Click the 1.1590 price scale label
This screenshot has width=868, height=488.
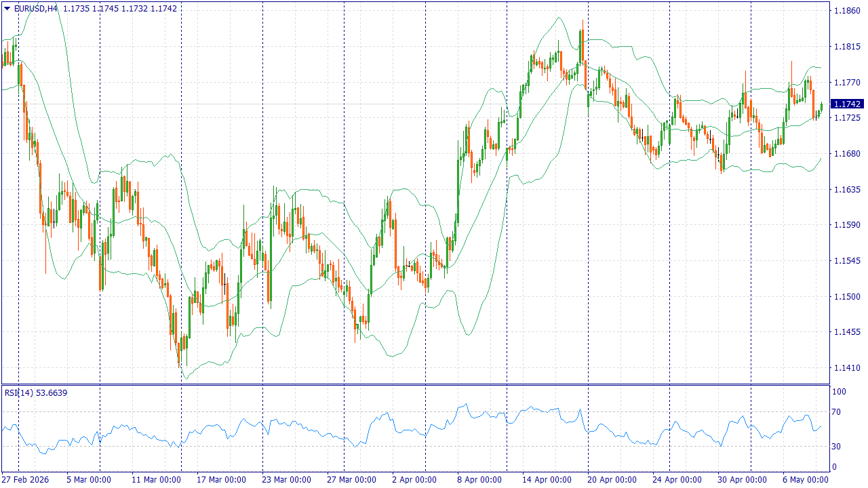tap(846, 225)
